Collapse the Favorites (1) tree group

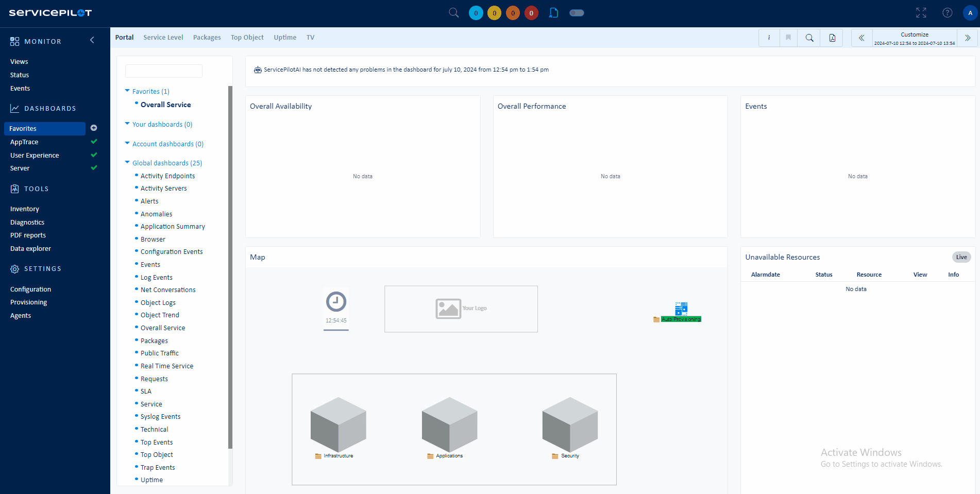point(127,91)
